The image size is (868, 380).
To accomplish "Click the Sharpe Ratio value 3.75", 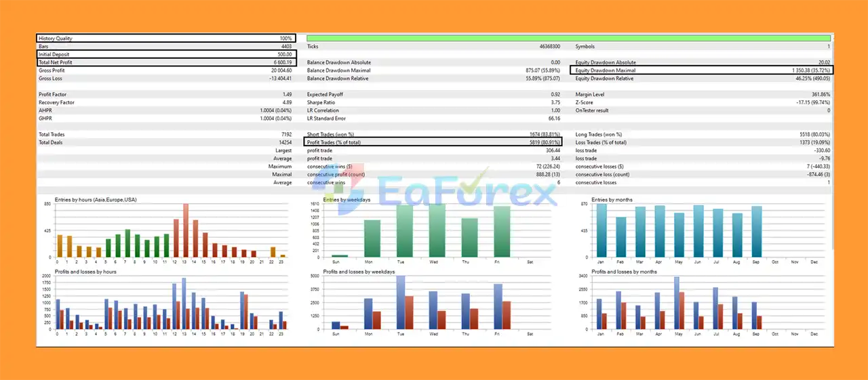I will 555,102.
